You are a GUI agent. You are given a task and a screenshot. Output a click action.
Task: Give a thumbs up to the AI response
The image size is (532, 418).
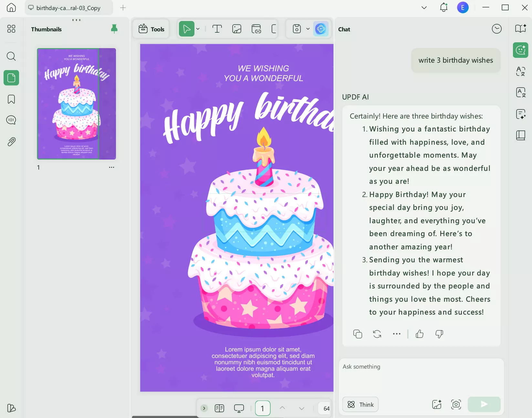(419, 334)
